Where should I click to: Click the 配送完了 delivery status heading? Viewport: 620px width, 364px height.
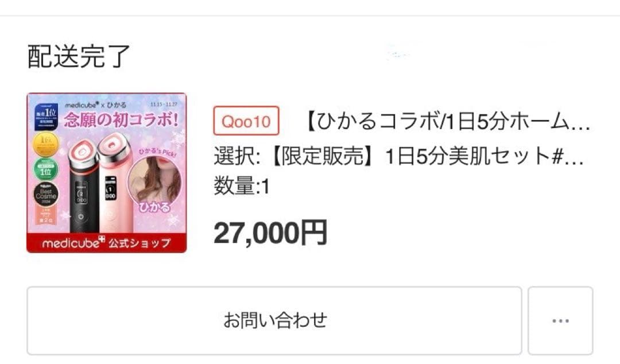pos(79,56)
